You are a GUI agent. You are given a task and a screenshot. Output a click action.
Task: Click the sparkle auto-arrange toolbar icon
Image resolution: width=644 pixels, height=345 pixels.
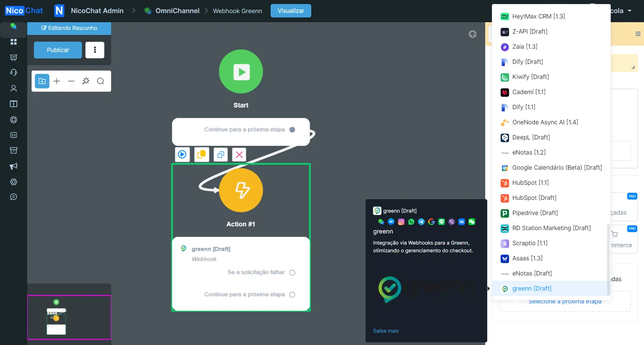[x=86, y=81]
